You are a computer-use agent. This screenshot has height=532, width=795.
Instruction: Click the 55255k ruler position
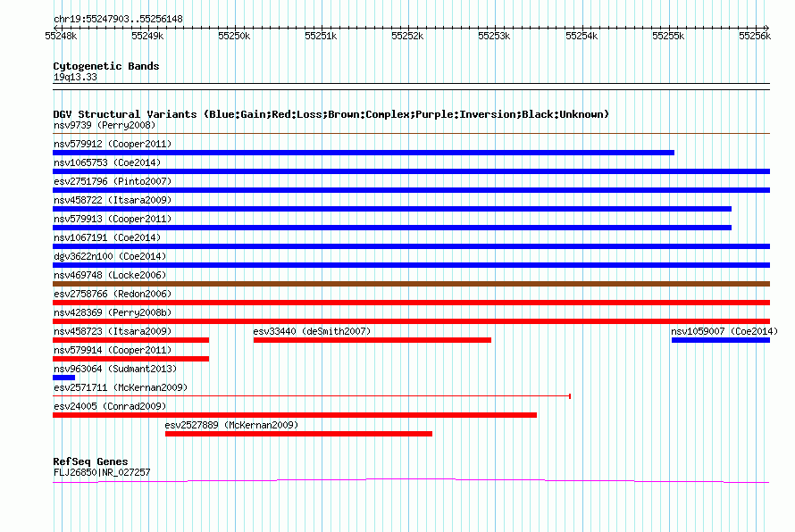(668, 36)
